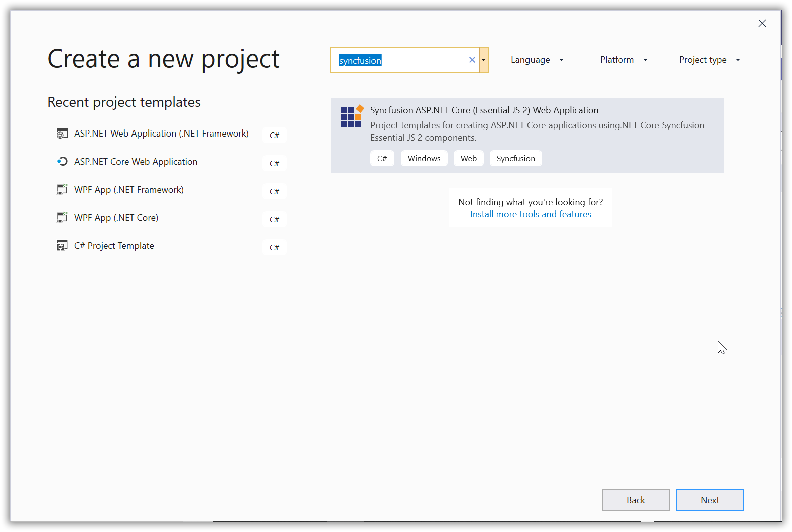Click C# badge beside WPF App (.NET Core)
Screen dimensions: 792x532
point(275,219)
